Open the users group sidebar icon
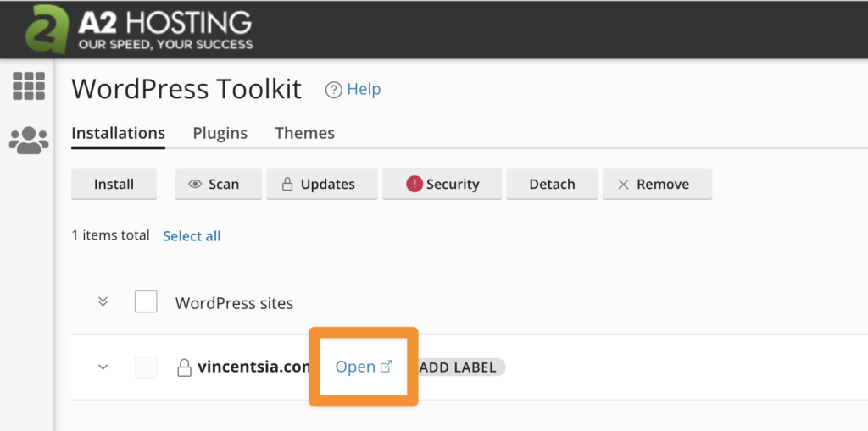The height and width of the screenshot is (431, 868). (x=29, y=141)
